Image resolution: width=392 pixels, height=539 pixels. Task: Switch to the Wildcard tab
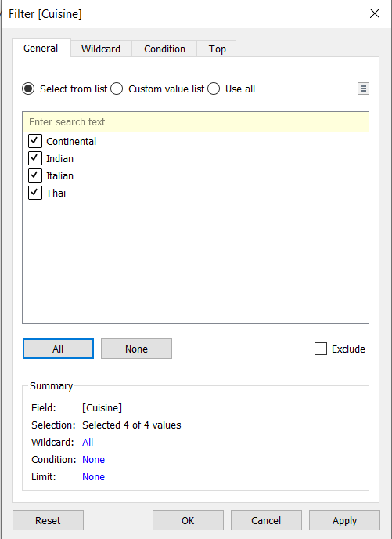pos(101,49)
